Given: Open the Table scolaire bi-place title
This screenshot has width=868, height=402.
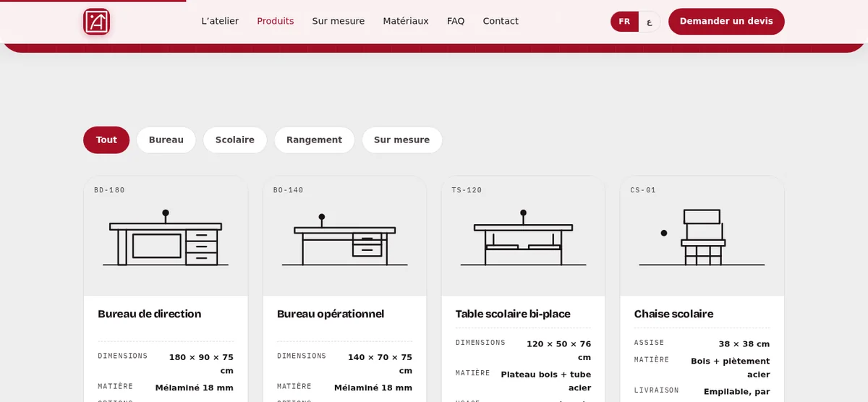Looking at the screenshot, I should tap(513, 314).
